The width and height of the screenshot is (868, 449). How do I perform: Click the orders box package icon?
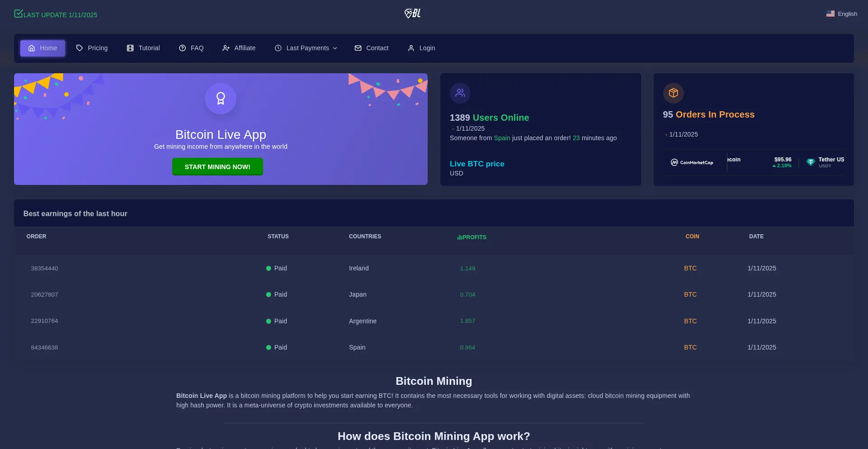tap(674, 93)
